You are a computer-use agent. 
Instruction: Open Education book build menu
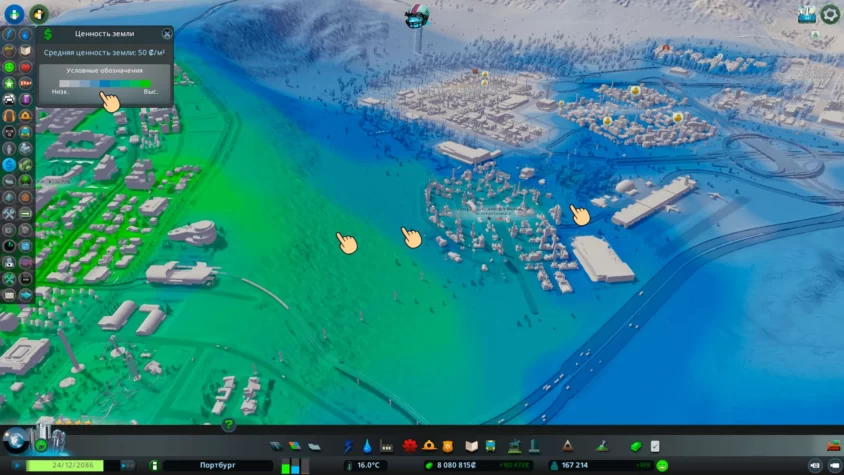tap(472, 446)
